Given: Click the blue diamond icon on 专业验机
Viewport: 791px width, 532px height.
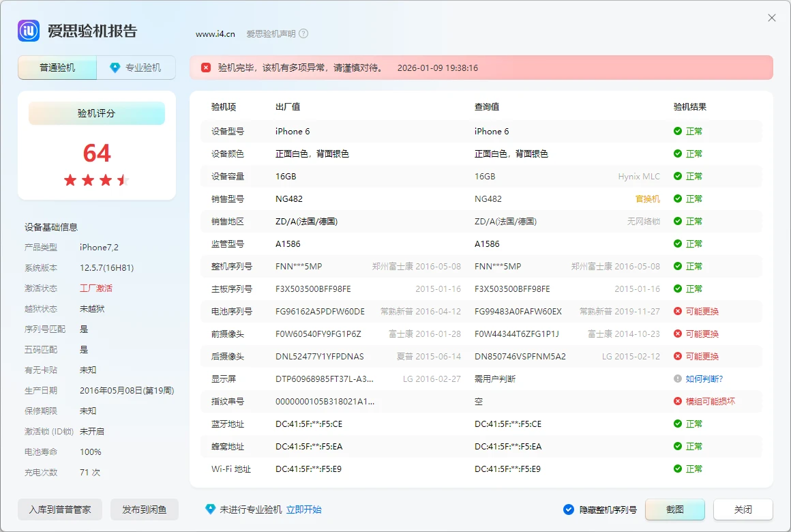Looking at the screenshot, I should (x=115, y=68).
